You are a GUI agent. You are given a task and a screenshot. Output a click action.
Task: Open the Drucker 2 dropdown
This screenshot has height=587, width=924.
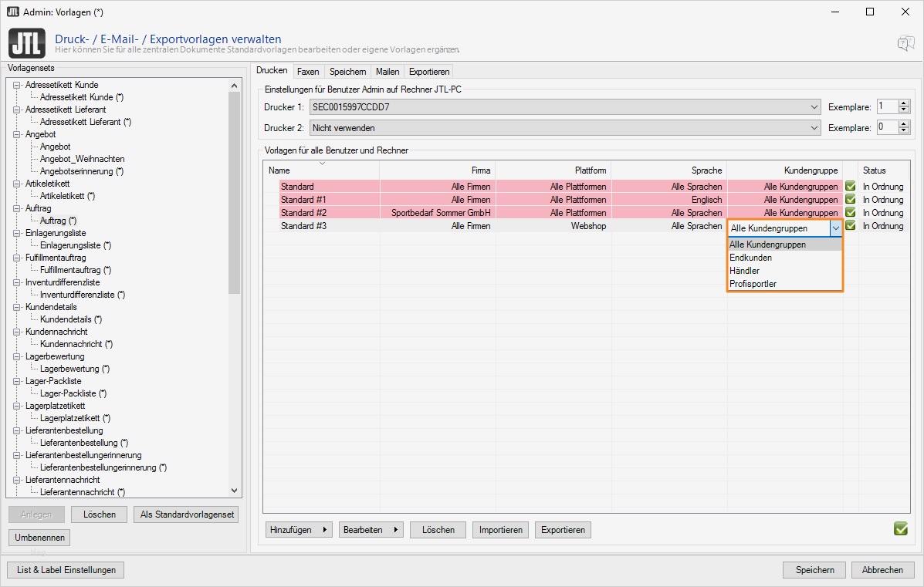tap(815, 127)
